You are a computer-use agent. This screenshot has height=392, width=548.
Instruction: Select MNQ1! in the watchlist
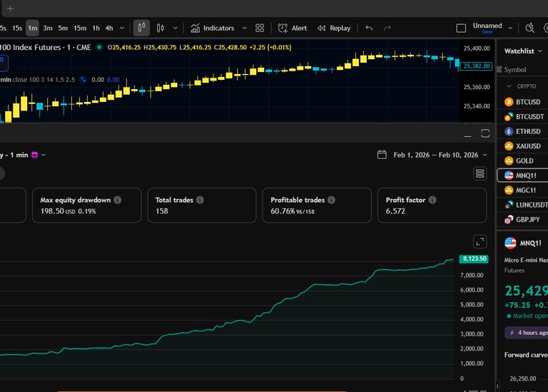tap(522, 175)
